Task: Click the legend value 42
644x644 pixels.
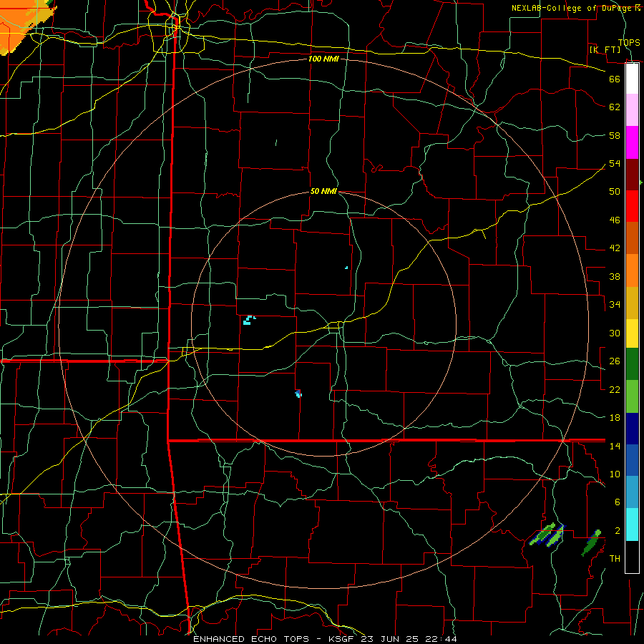Action: point(615,248)
